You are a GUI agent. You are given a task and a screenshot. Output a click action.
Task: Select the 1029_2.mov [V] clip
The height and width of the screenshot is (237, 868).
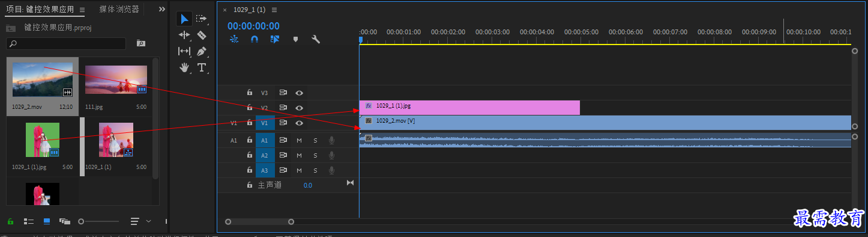tap(605, 123)
